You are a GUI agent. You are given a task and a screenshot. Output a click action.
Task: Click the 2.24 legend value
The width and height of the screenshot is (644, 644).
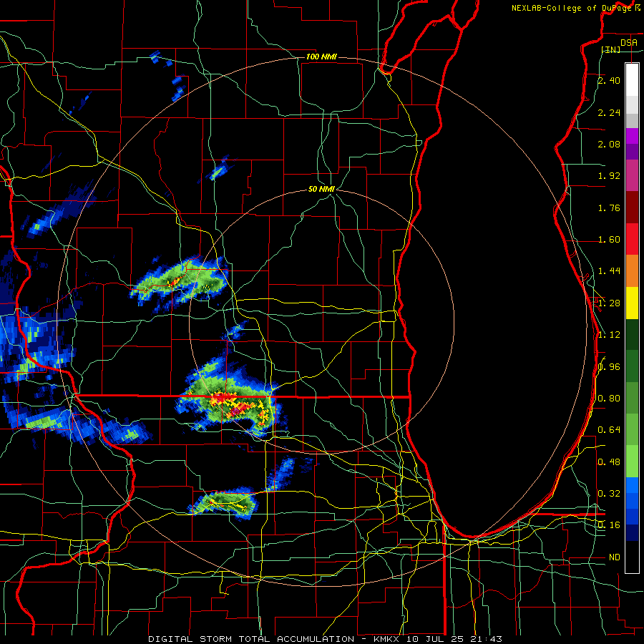pyautogui.click(x=609, y=112)
